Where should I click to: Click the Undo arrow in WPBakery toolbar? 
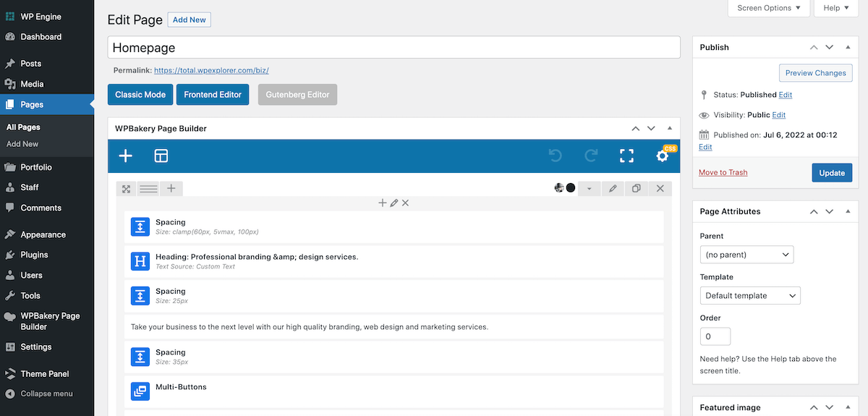[x=556, y=156]
